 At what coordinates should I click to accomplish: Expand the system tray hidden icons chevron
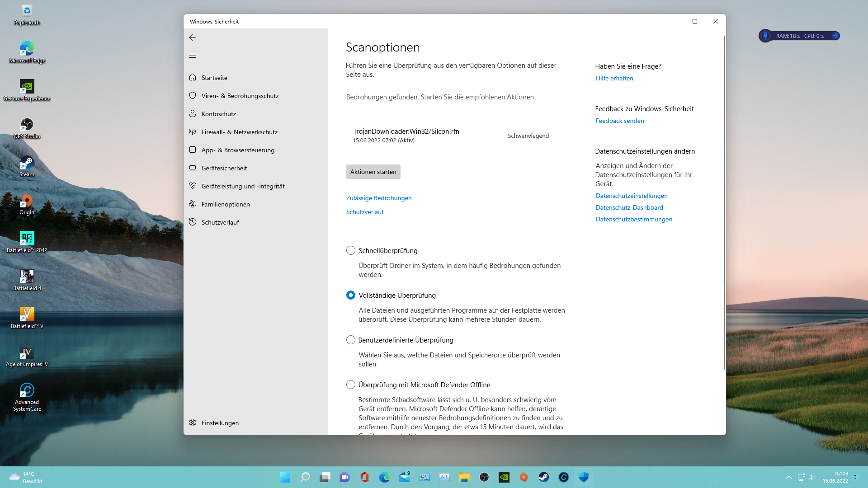(789, 477)
